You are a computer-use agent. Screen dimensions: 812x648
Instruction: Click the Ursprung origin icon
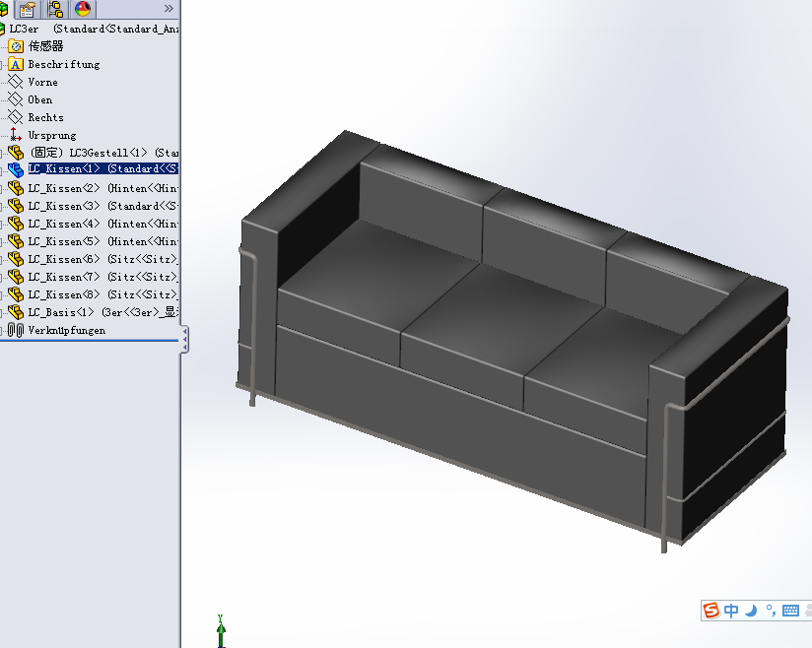tap(16, 135)
